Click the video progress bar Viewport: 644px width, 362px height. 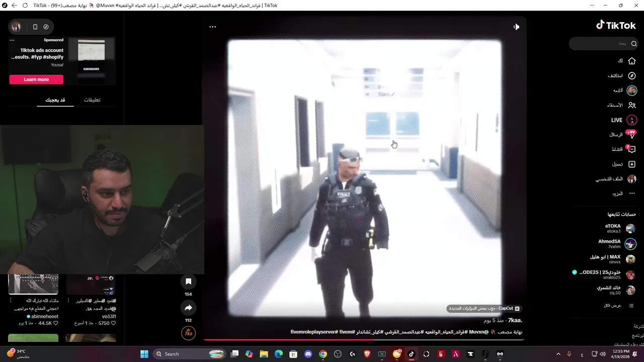363,339
